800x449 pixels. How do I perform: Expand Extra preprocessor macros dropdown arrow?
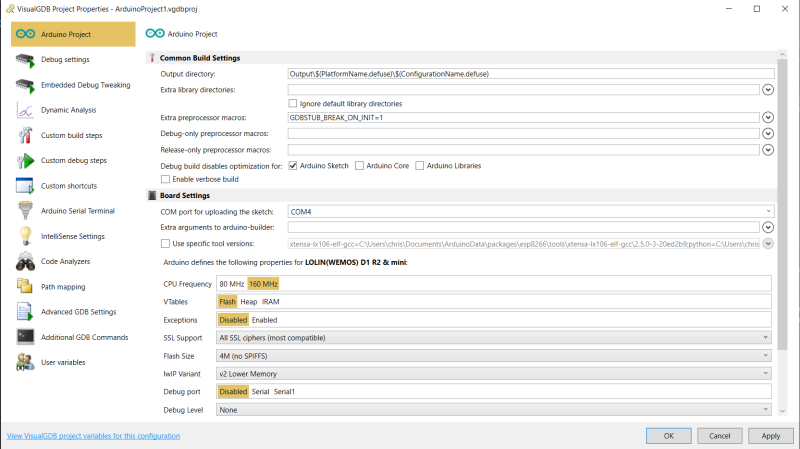coord(768,118)
